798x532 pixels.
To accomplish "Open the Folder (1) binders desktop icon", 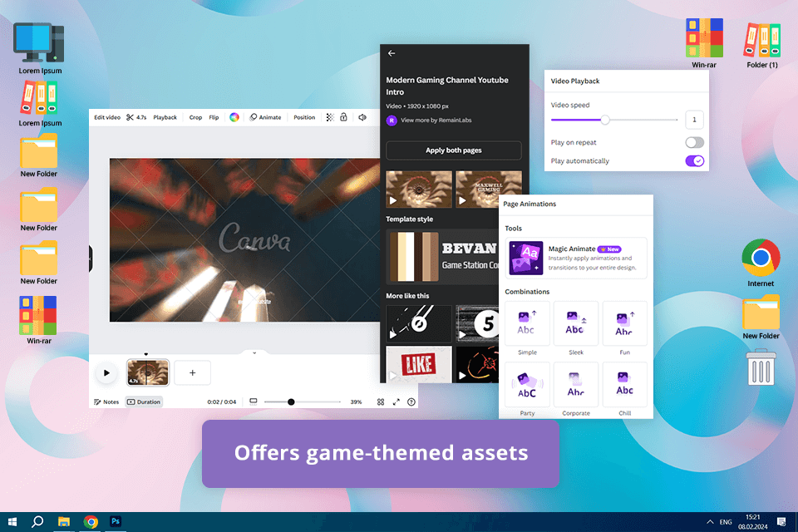I will [762, 46].
